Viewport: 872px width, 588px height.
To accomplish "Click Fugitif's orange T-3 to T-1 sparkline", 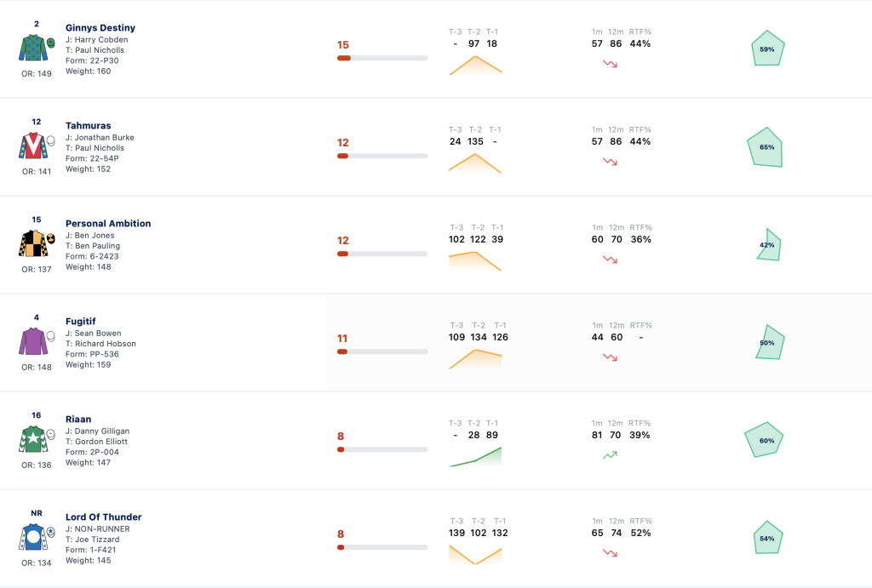I will (x=475, y=359).
